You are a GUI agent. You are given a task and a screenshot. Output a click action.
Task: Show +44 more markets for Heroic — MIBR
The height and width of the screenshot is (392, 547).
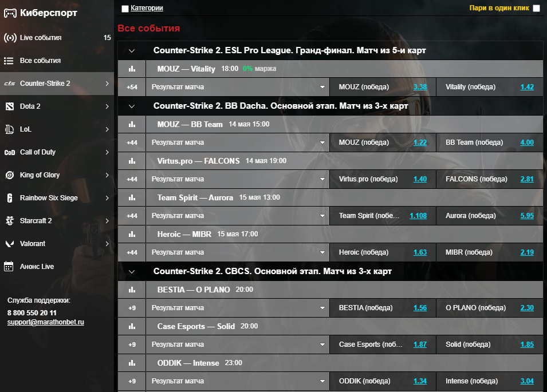[x=132, y=252]
